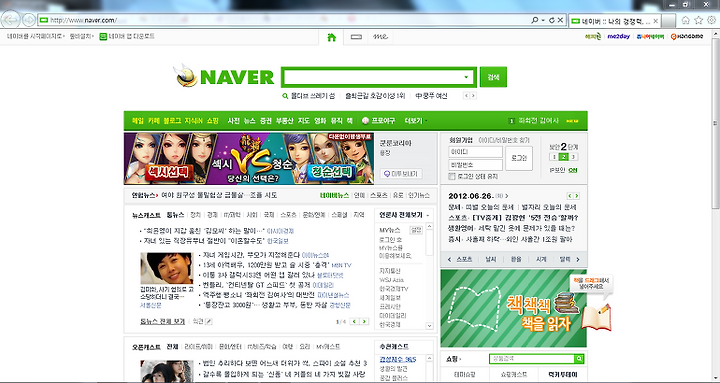Click the 미투 보내기 button
Viewport: 720px width, 383px height.
pos(401,174)
